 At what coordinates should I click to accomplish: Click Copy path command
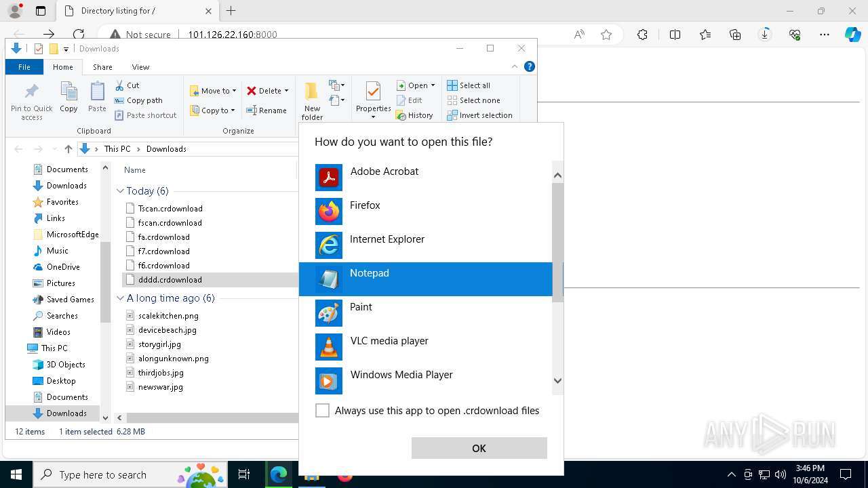(x=139, y=100)
